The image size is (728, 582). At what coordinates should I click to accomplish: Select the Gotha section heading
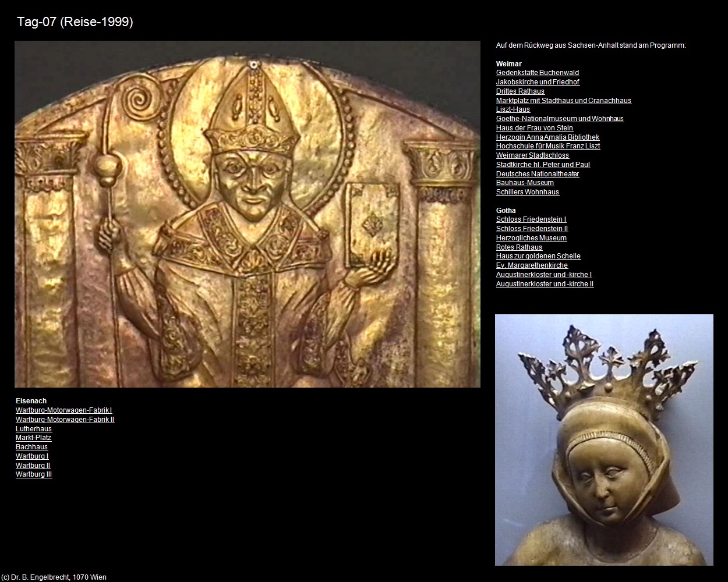(506, 211)
